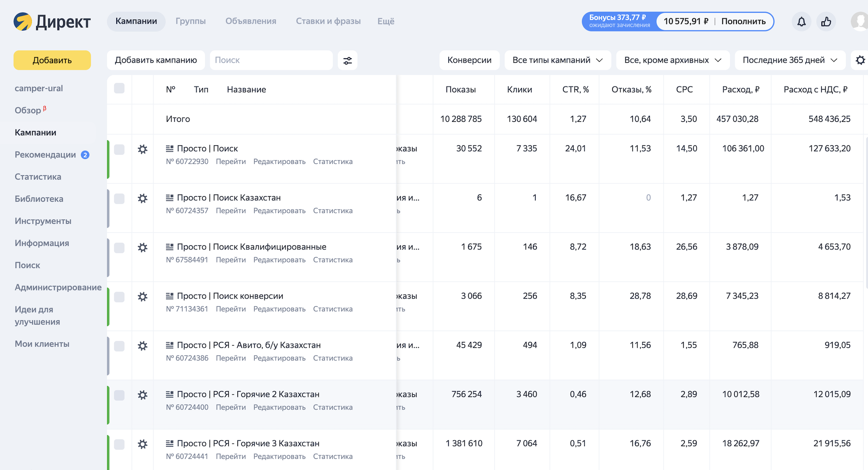Select checkbox for Поиск конверсии campaign
Image resolution: width=868 pixels, height=470 pixels.
click(x=119, y=297)
